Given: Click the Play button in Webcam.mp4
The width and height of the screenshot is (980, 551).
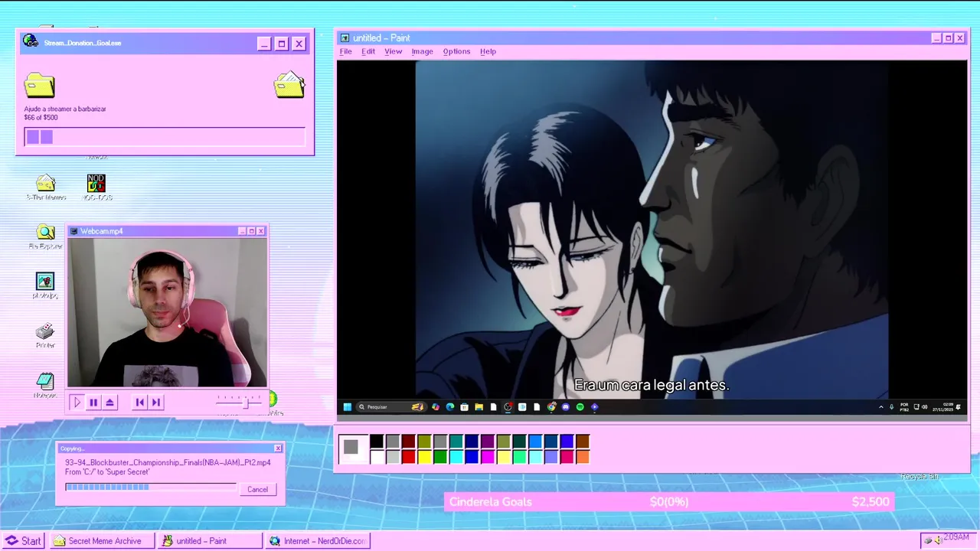Looking at the screenshot, I should 77,402.
